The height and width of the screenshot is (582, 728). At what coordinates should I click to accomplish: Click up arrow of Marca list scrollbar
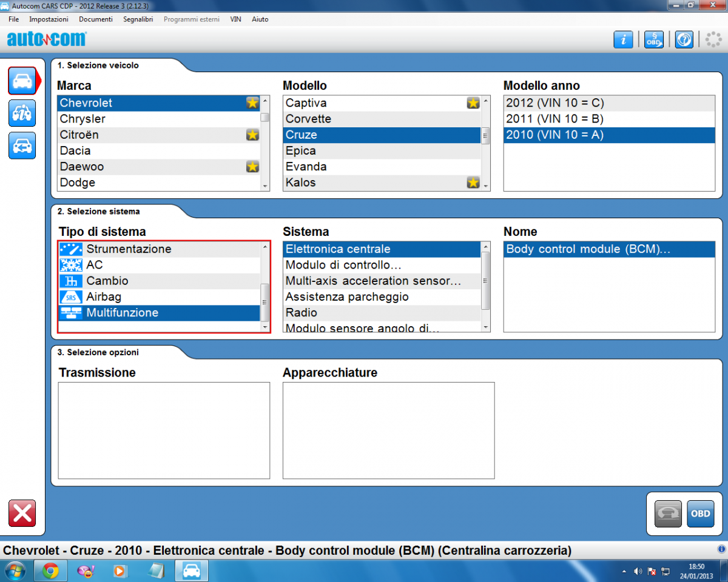(x=265, y=101)
